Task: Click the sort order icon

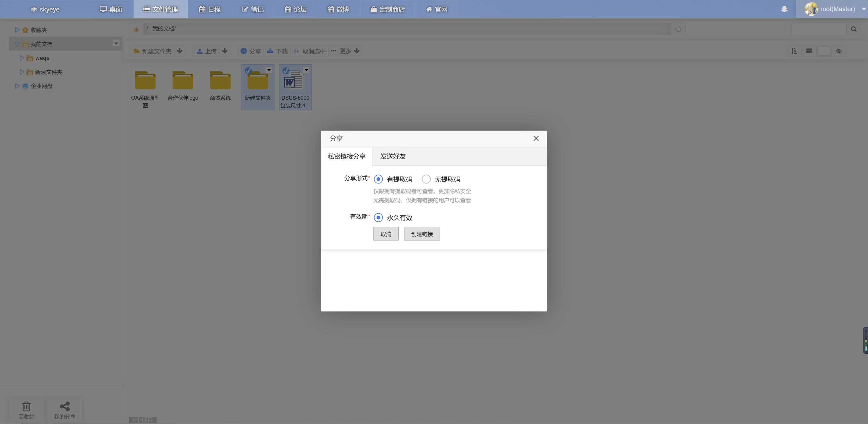Action: (794, 51)
